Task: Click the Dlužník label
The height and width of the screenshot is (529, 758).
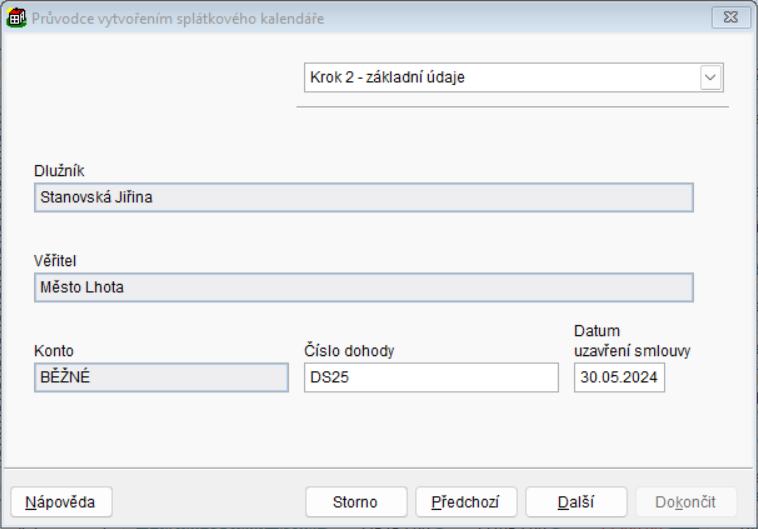Action: [x=59, y=171]
